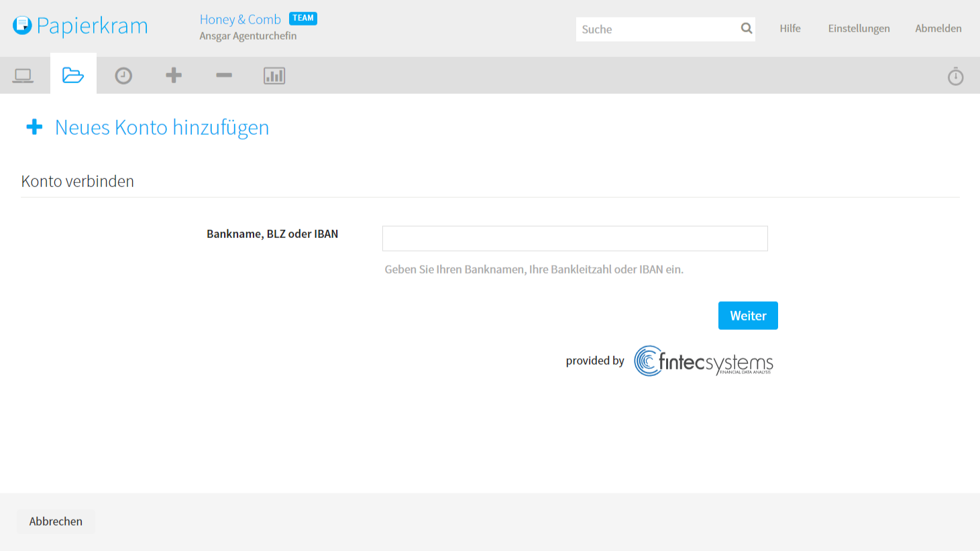Screen dimensions: 980x551
Task: Click the Abbrechen button
Action: pyautogui.click(x=56, y=521)
